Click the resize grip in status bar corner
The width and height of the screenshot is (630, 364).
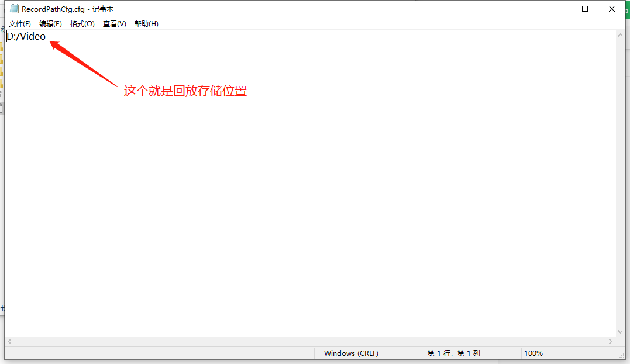click(622, 356)
